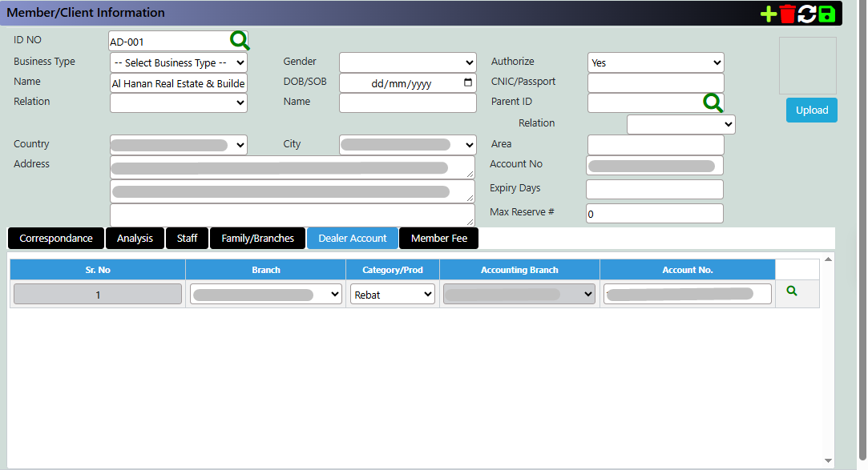Open the Business Type dropdown

pos(178,62)
